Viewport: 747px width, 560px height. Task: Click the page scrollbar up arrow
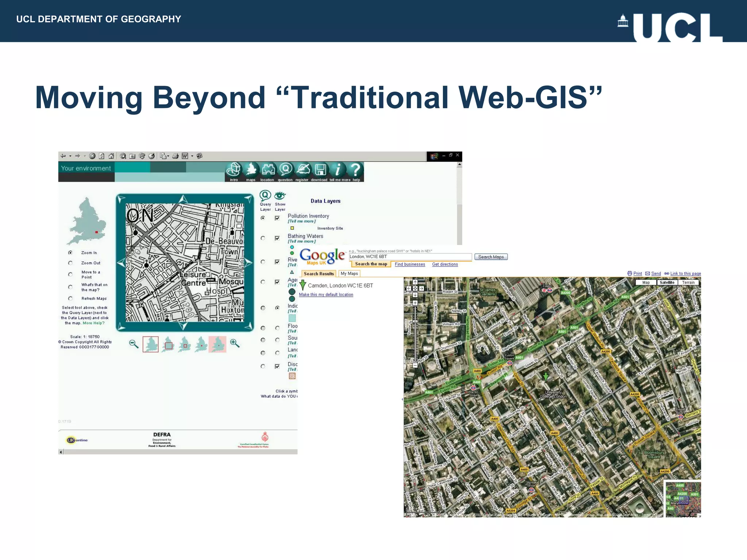(x=460, y=164)
